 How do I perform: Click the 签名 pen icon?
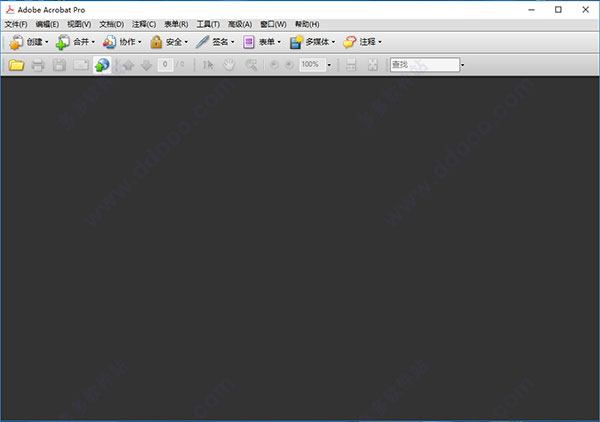pyautogui.click(x=202, y=42)
